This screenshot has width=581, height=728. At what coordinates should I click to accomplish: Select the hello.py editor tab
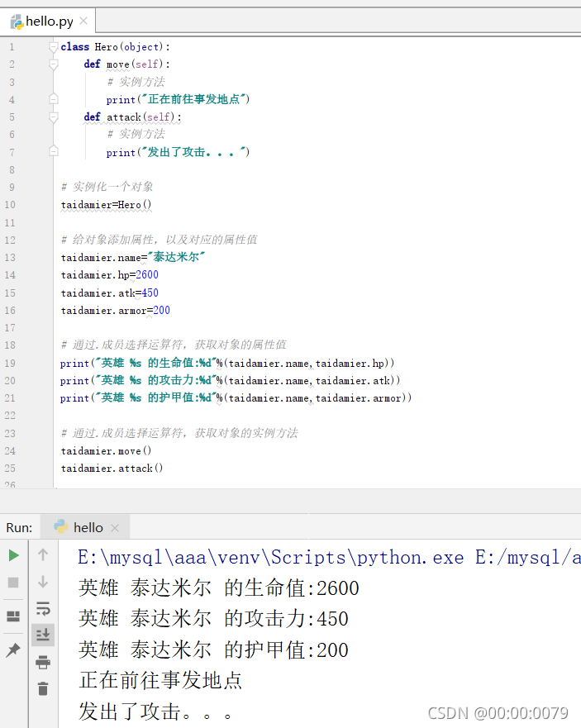tap(48, 21)
